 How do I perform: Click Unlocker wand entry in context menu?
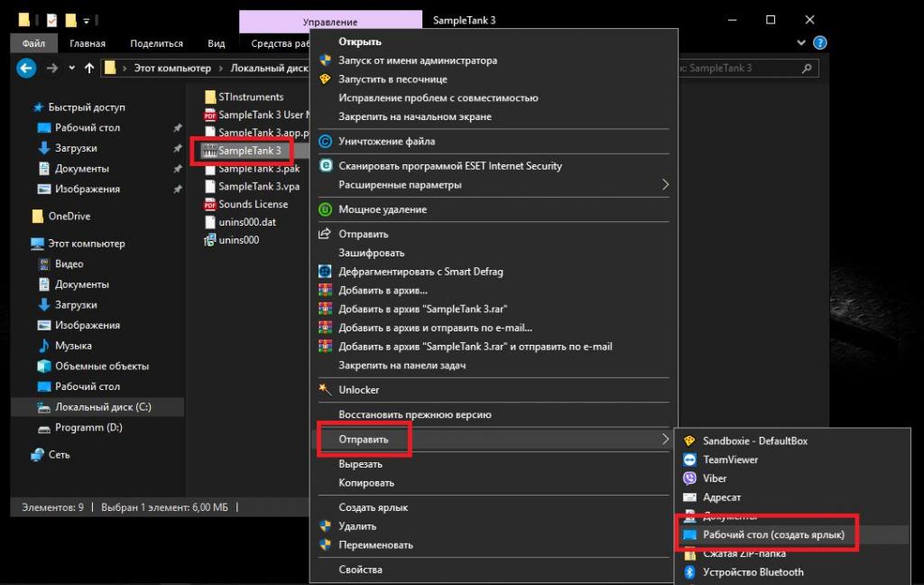tap(358, 390)
